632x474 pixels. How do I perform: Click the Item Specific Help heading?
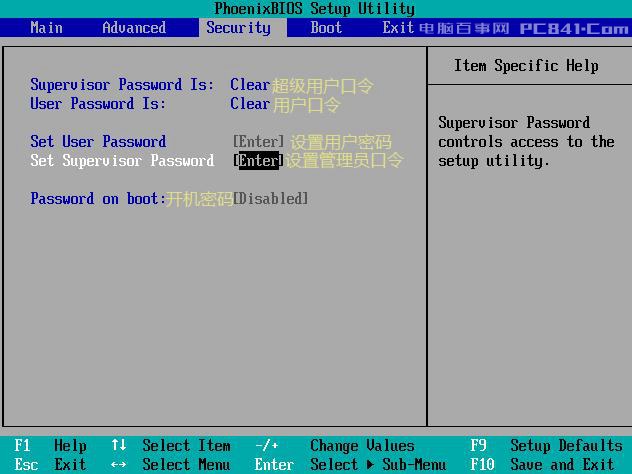[526, 66]
